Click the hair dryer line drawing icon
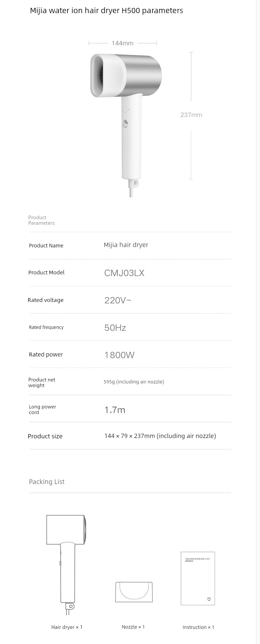 [x=67, y=565]
